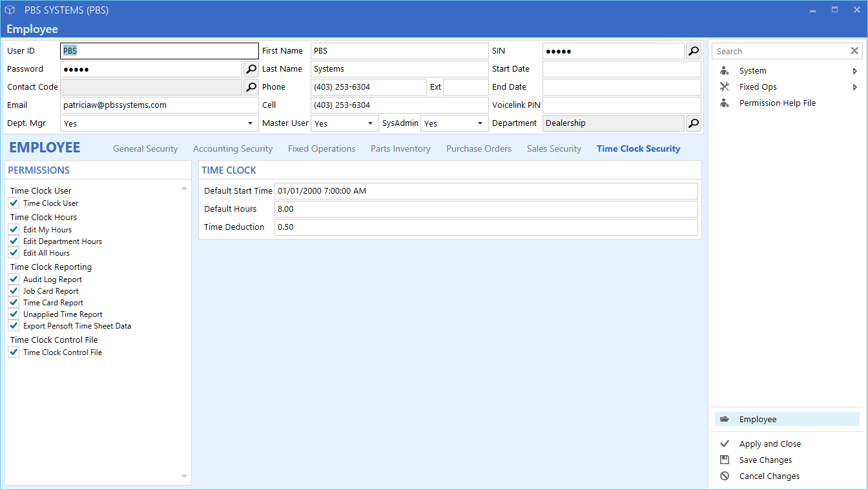Select the Purchase Orders tab
This screenshot has width=868, height=490.
coord(479,148)
